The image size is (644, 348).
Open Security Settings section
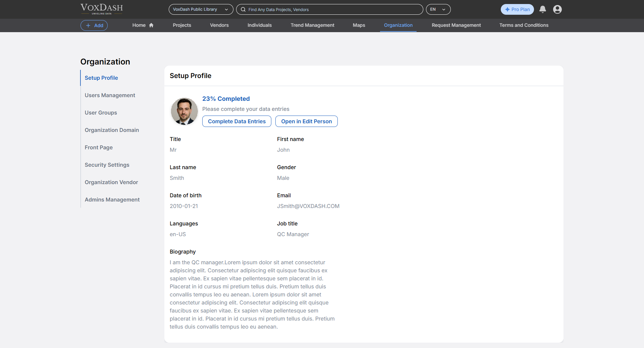(x=107, y=165)
